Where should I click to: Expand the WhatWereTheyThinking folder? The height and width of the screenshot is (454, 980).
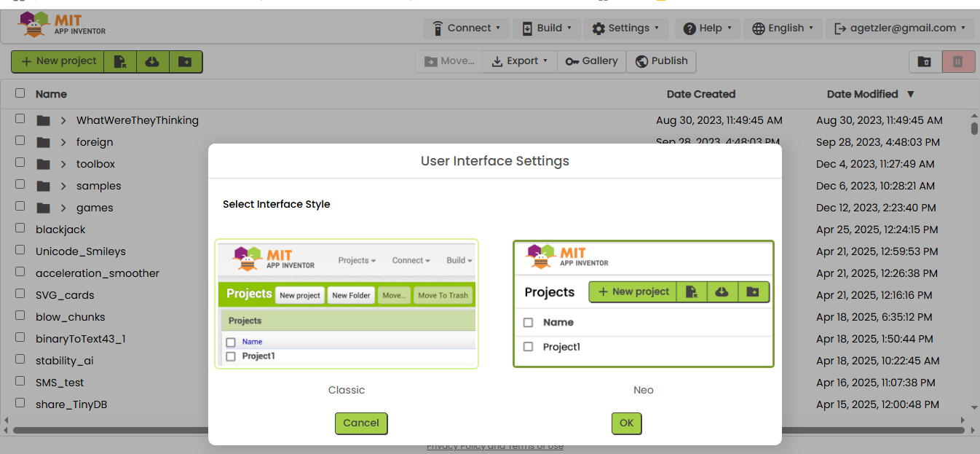[x=63, y=120]
